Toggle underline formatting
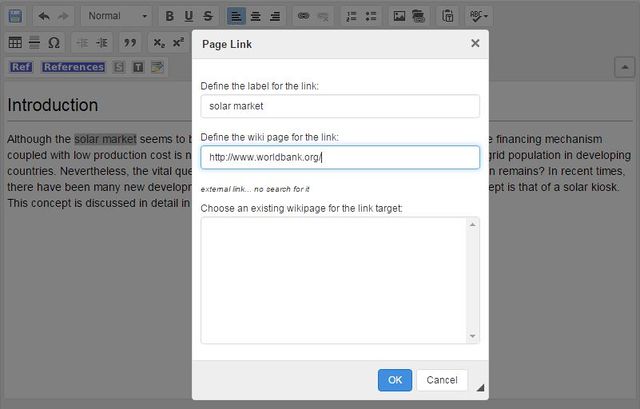 click(x=188, y=16)
